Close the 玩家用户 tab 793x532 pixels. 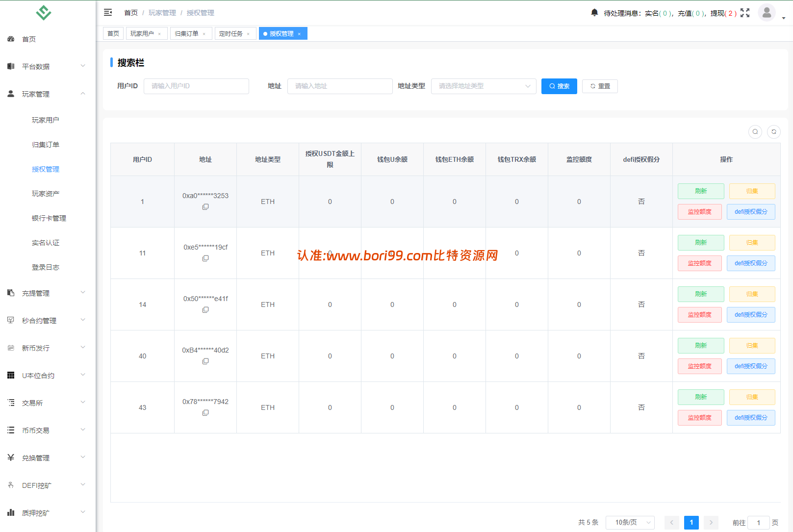(159, 34)
